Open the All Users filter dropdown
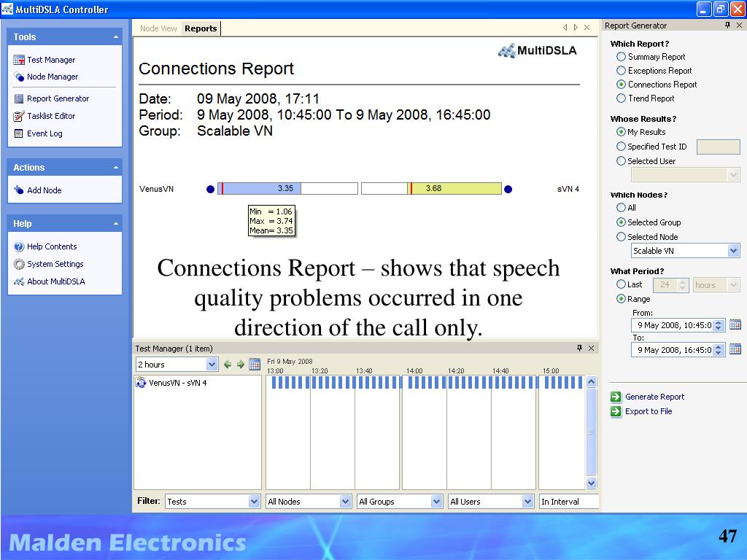This screenshot has height=560, width=747. [x=527, y=502]
